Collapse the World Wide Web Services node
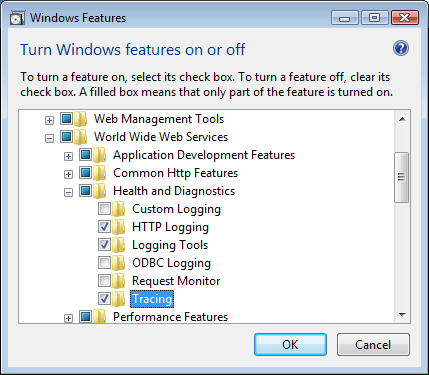This screenshot has height=375, width=429. pos(49,138)
